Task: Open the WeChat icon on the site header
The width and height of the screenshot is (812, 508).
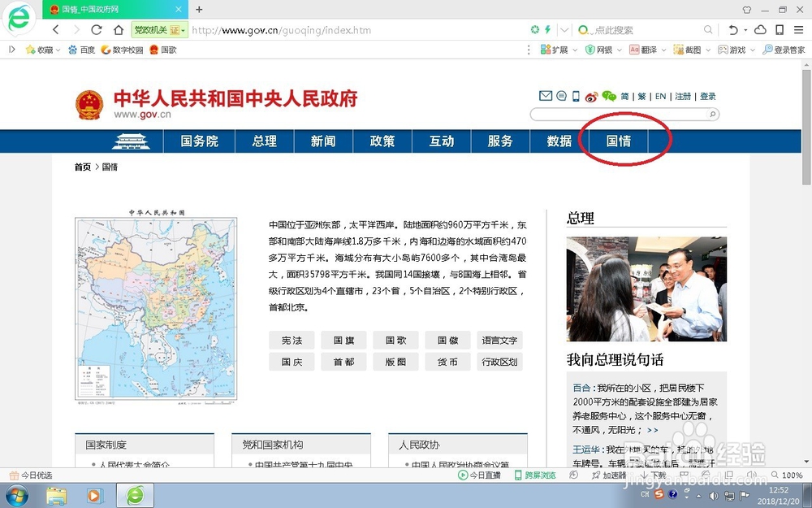Action: pos(607,96)
